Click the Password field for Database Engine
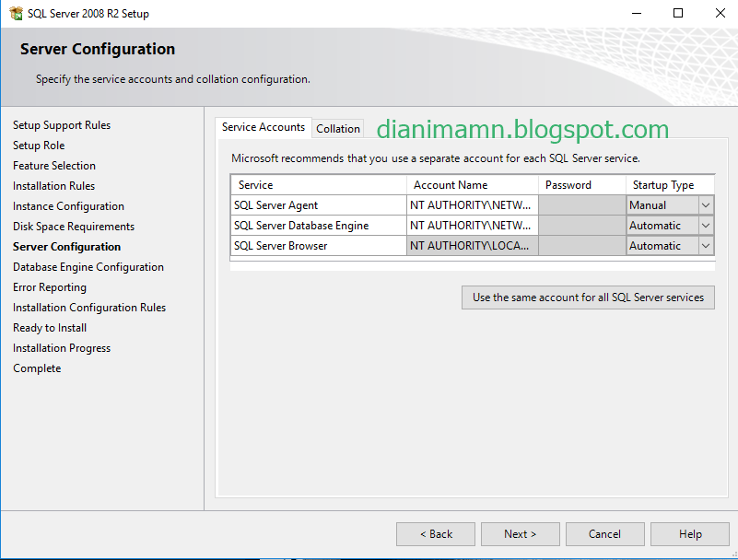 coord(581,225)
